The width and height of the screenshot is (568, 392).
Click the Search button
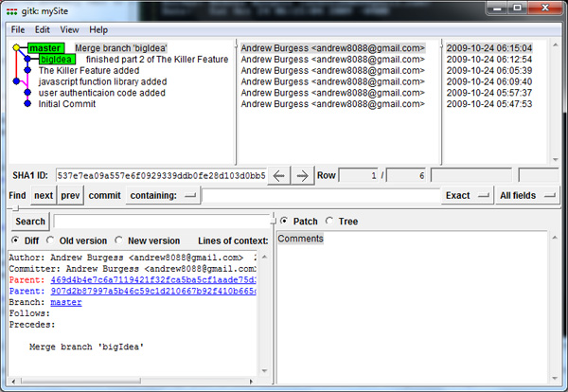coord(30,222)
